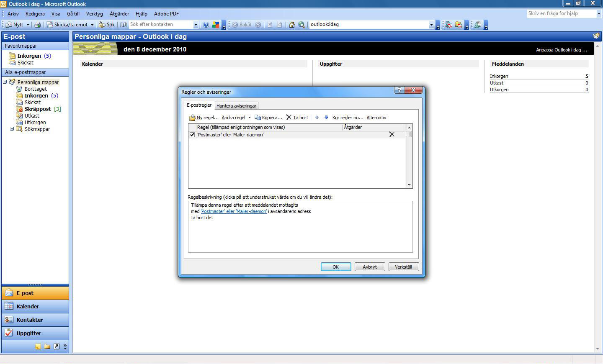Select Borttaget folder in tree
This screenshot has width=603, height=364.
pos(36,89)
